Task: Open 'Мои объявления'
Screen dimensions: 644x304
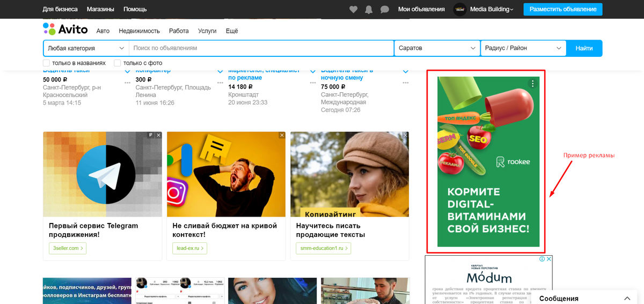Action: pos(421,9)
